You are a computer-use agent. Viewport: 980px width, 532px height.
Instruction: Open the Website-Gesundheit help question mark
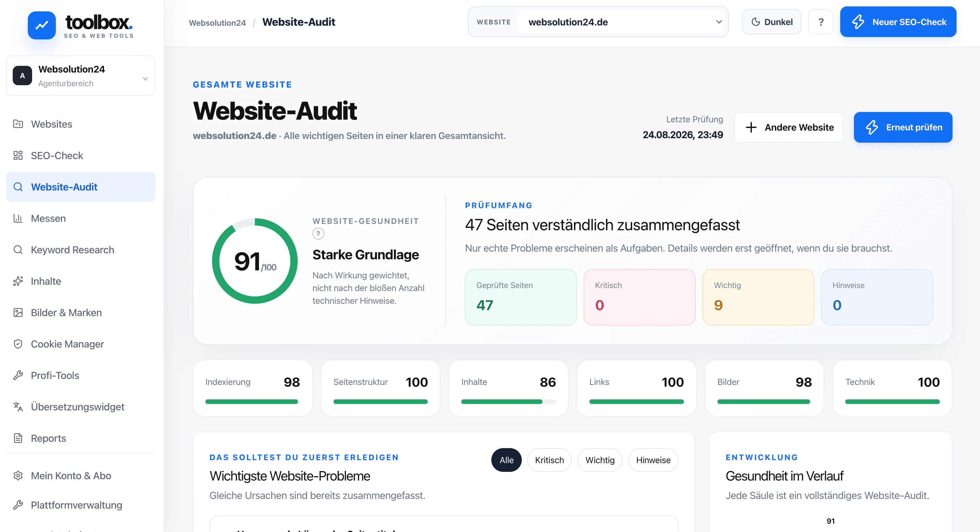tap(318, 234)
